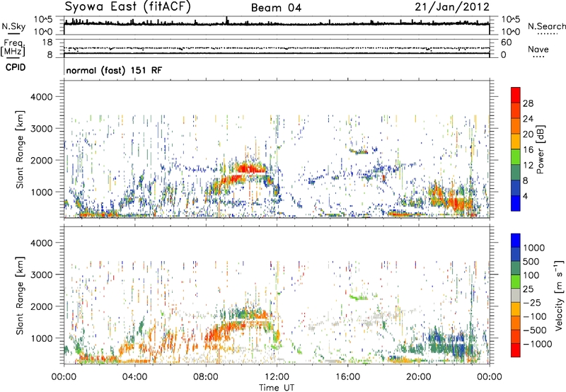
Task: Click the '04:00' time axis label
Action: click(134, 377)
